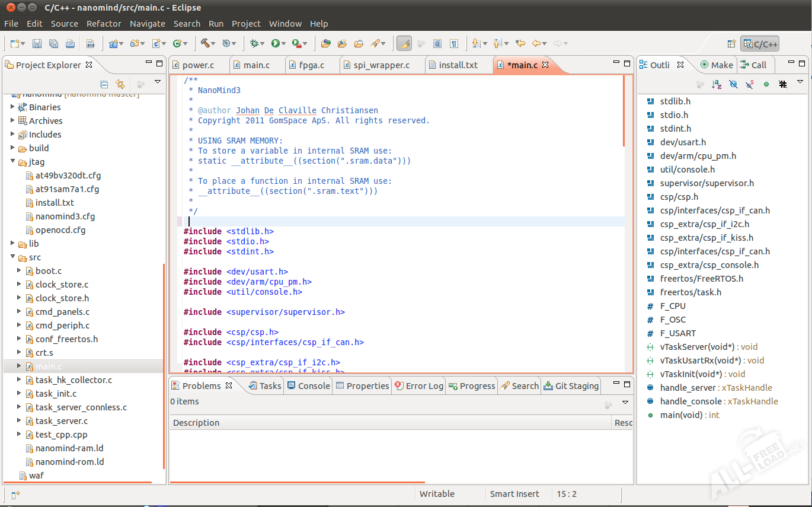This screenshot has width=812, height=507.
Task: Click the Print icon in the toolbar
Action: point(70,43)
